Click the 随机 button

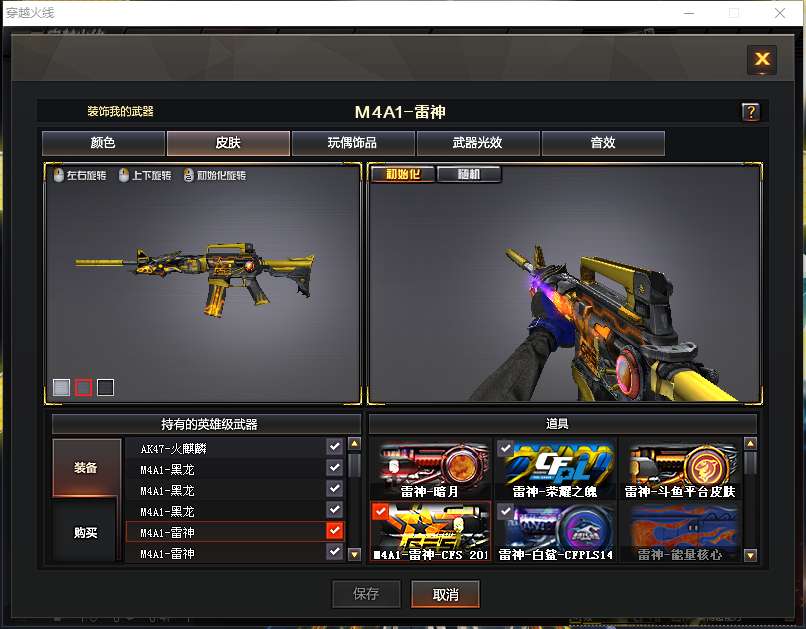pyautogui.click(x=469, y=174)
